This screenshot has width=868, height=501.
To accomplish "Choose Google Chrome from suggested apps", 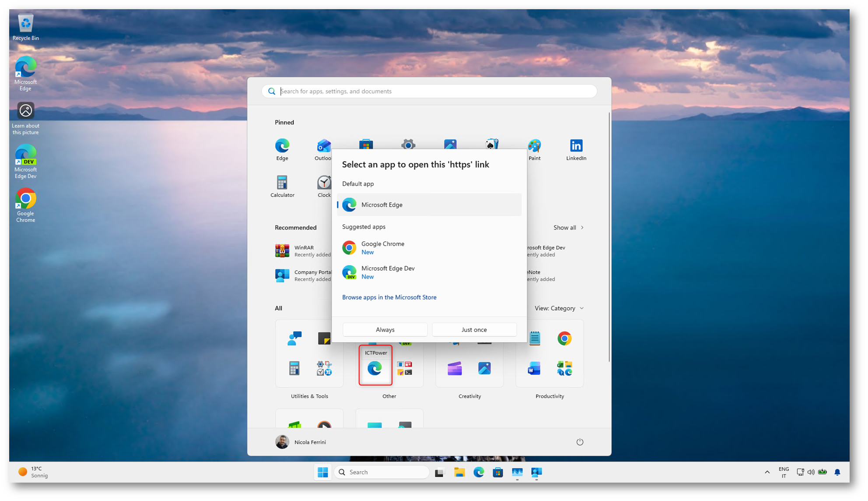I will tap(382, 247).
